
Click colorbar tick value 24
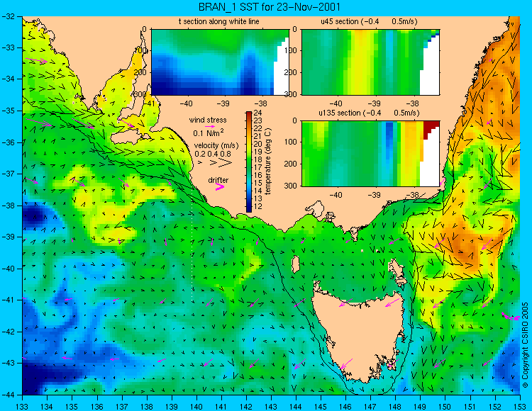[258, 113]
